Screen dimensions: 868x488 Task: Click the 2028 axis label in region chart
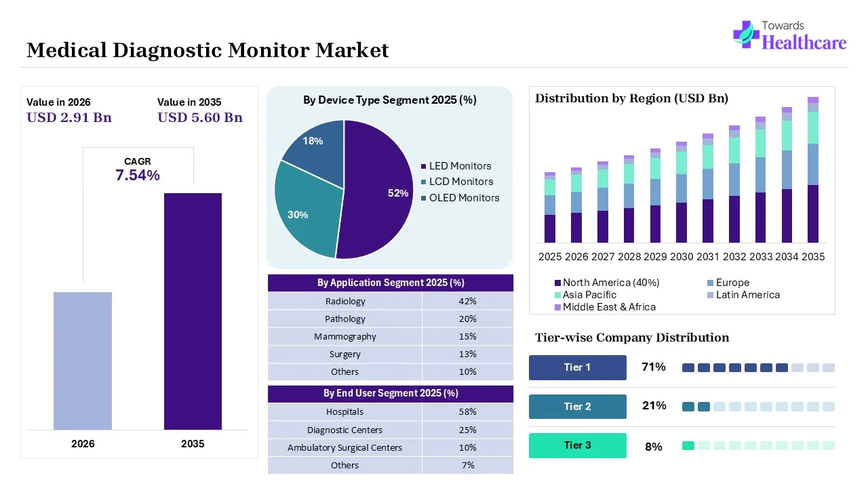[x=629, y=258]
